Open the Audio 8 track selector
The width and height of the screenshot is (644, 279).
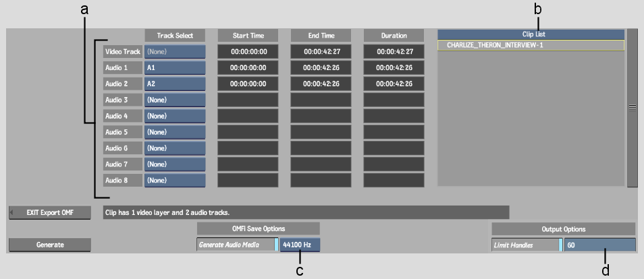tap(175, 180)
